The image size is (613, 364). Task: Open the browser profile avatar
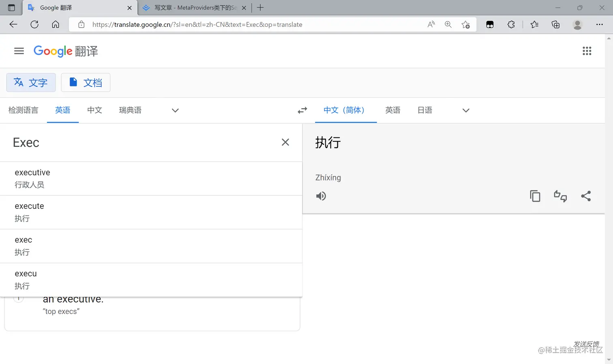coord(578,25)
